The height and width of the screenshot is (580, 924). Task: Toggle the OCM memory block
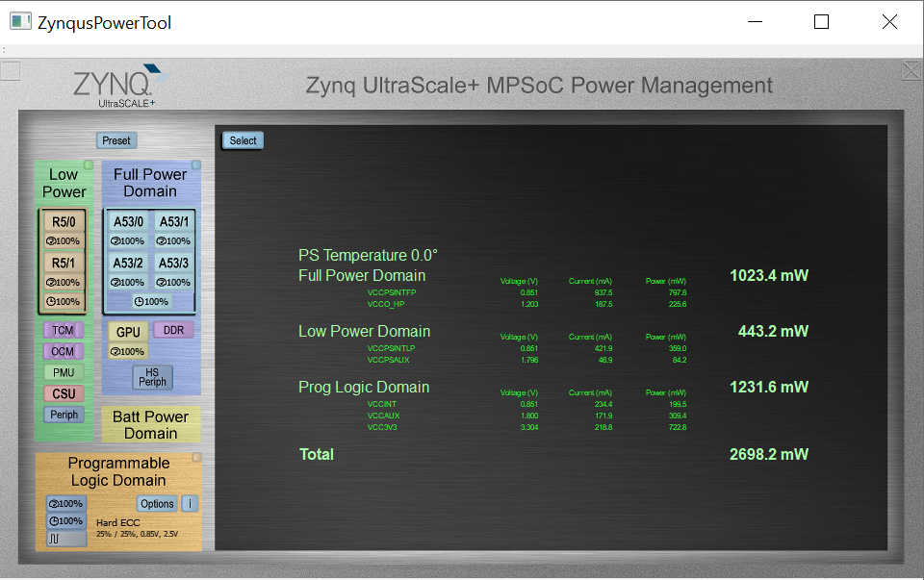pyautogui.click(x=64, y=351)
